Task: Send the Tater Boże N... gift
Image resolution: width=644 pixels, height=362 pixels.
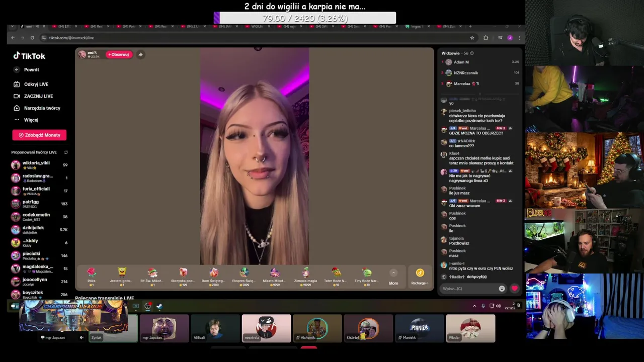Action: 336,277
